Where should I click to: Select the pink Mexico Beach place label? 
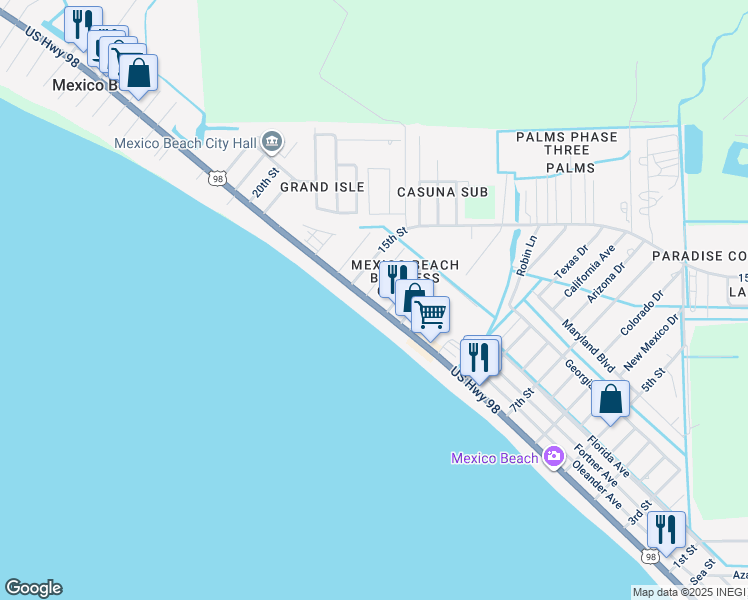point(494,458)
